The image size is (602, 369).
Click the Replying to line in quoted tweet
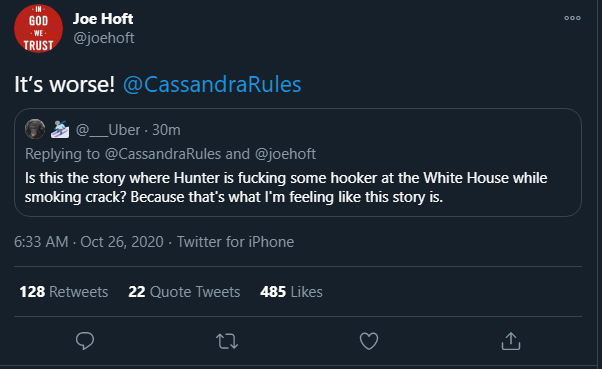(170, 154)
